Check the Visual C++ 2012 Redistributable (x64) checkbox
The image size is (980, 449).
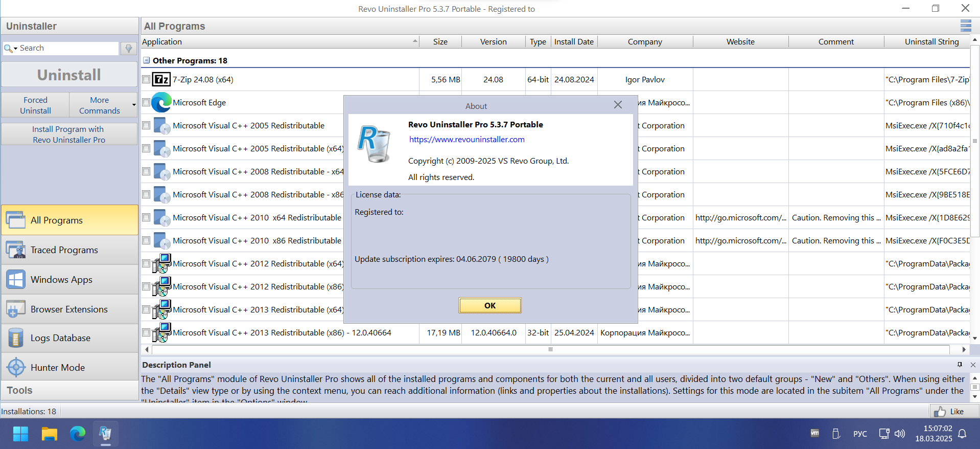coord(146,263)
